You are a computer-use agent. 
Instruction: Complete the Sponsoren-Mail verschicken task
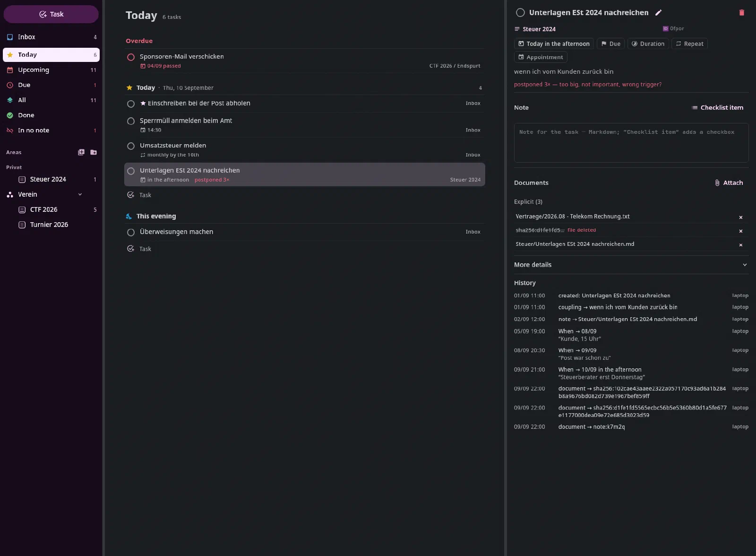pyautogui.click(x=131, y=57)
